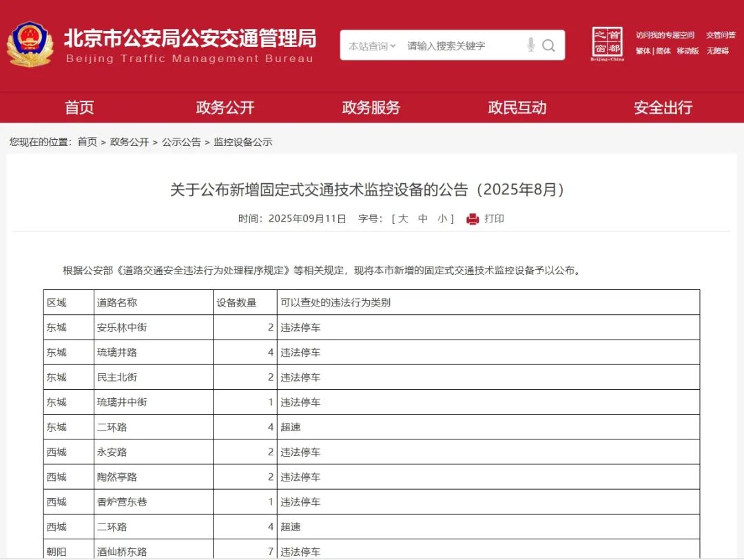Click the red printer icon
Viewport: 744px width, 560px height.
[x=473, y=219]
